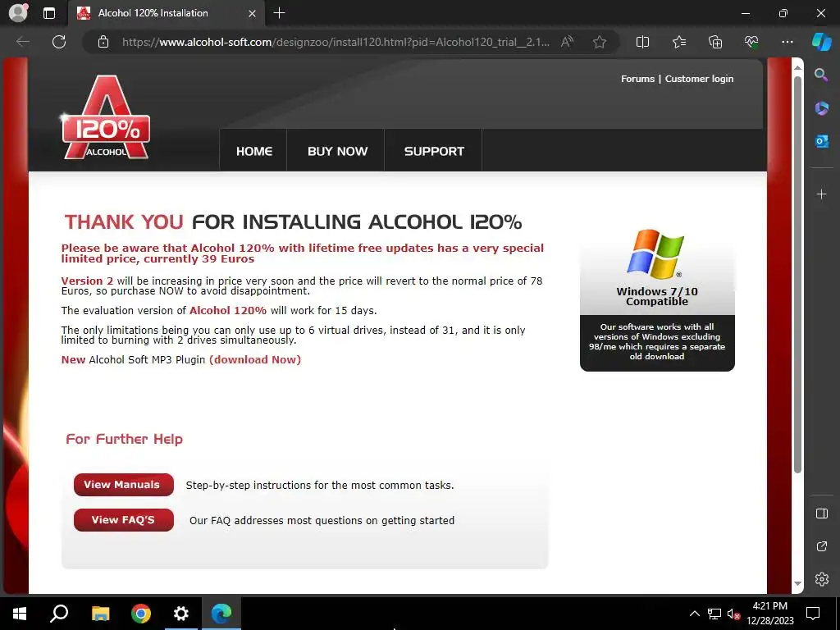Screen dimensions: 840x630
Task: Open Customer login link
Action: pos(699,79)
